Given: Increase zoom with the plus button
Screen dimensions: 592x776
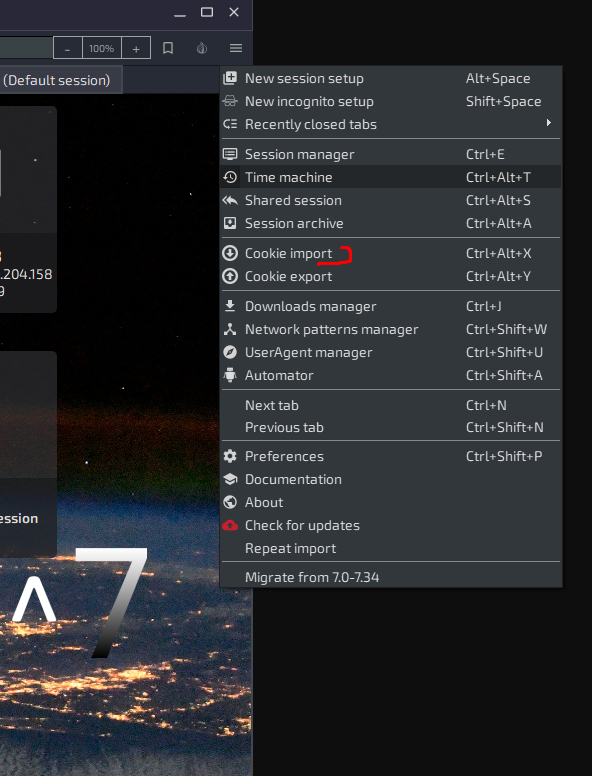Looking at the screenshot, I should point(136,48).
